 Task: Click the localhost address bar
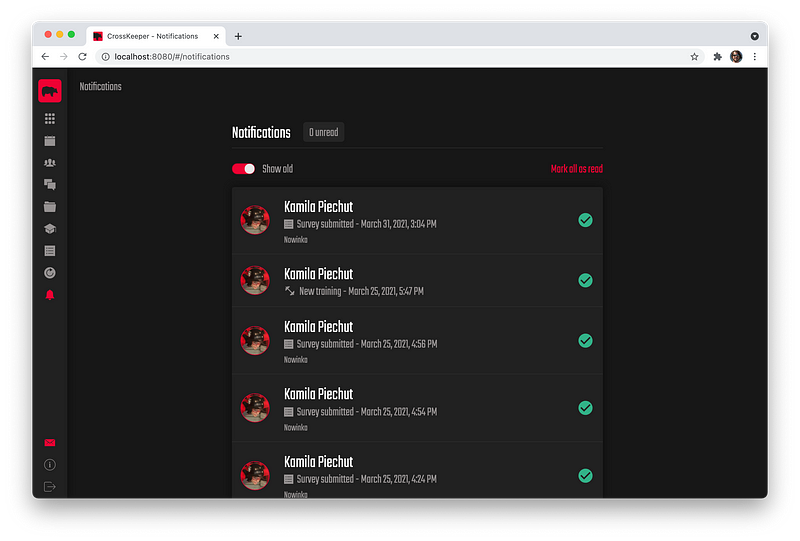[x=400, y=57]
